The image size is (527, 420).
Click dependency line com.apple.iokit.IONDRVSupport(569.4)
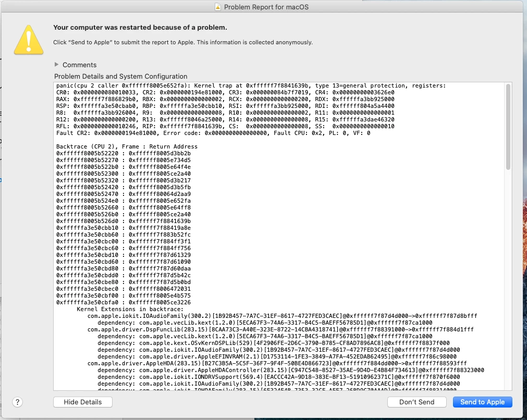[x=279, y=377]
